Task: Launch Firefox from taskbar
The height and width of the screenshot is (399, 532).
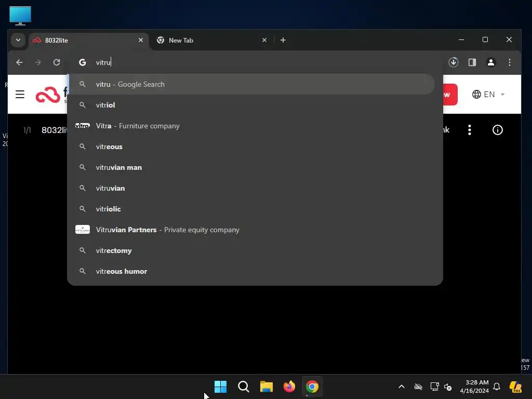Action: coord(289,387)
